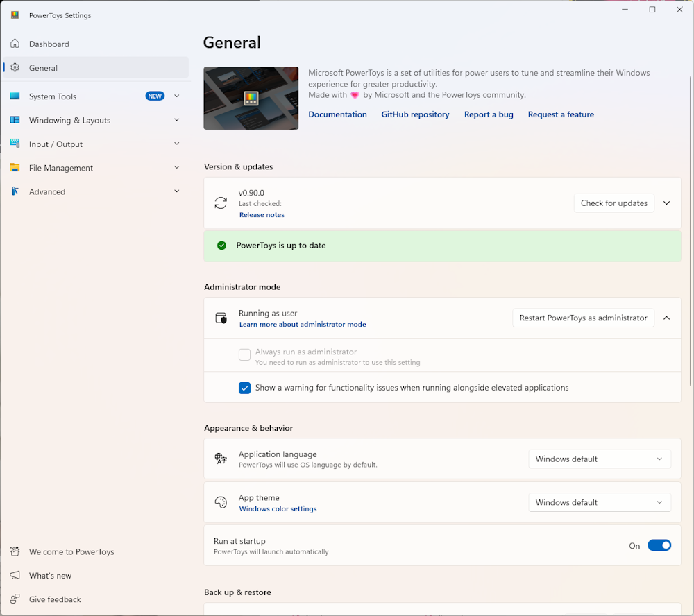Turn off the Run at startup toggle
The height and width of the screenshot is (616, 694).
coord(659,545)
